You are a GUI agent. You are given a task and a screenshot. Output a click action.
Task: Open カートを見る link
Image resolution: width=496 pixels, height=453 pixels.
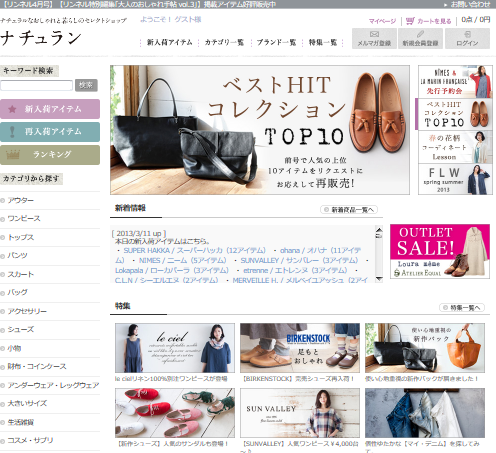[x=434, y=21]
